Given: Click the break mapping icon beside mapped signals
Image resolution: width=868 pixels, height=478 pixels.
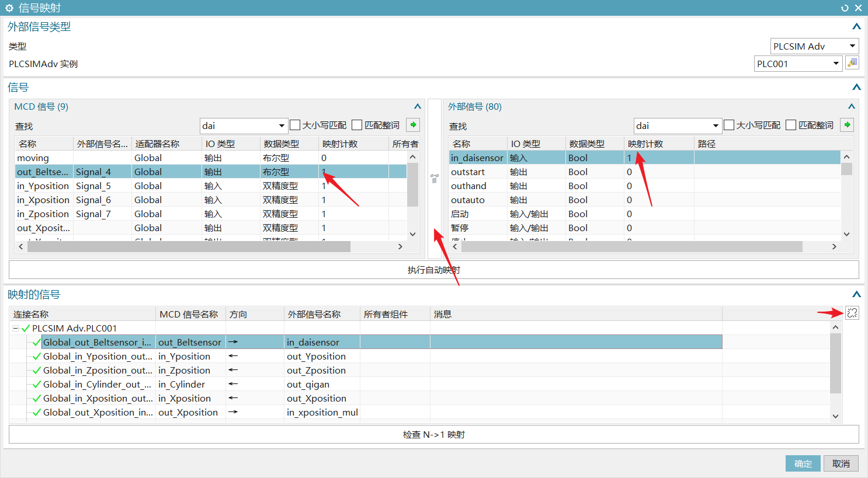Looking at the screenshot, I should point(852,313).
